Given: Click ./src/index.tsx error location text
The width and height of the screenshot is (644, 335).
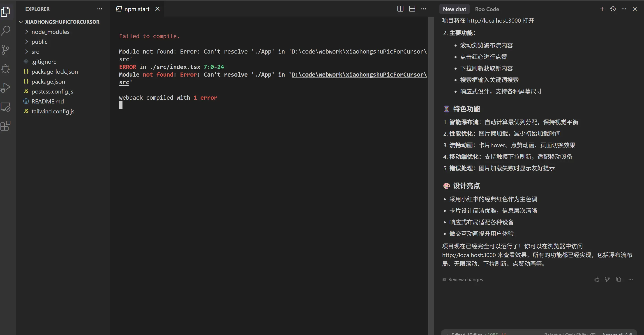Looking at the screenshot, I should (175, 67).
